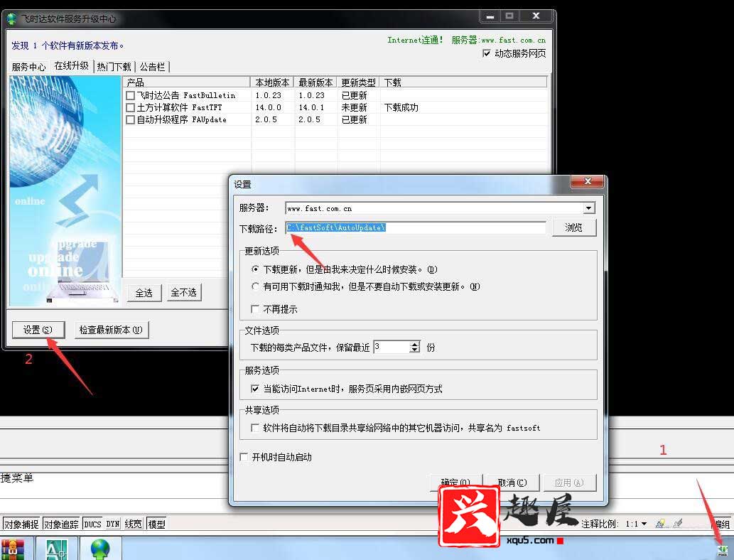Open the AutoCAD taskbar icon
Viewport: 734px width, 560px height.
pos(56,550)
